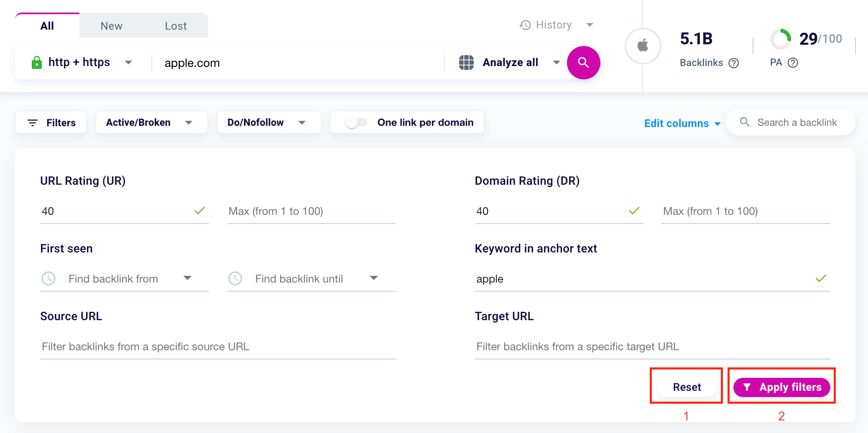
Task: Open the Do/Nofollow dropdown
Action: 268,122
